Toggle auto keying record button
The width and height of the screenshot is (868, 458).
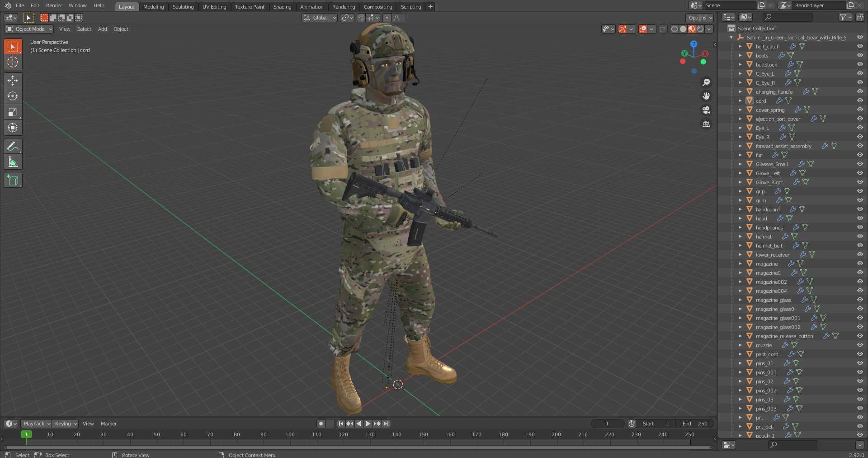321,424
